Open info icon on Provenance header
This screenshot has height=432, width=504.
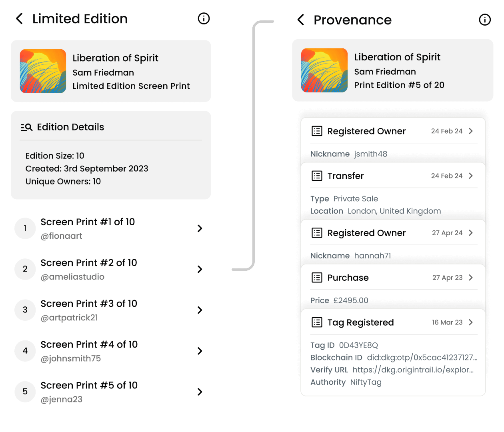click(x=485, y=20)
